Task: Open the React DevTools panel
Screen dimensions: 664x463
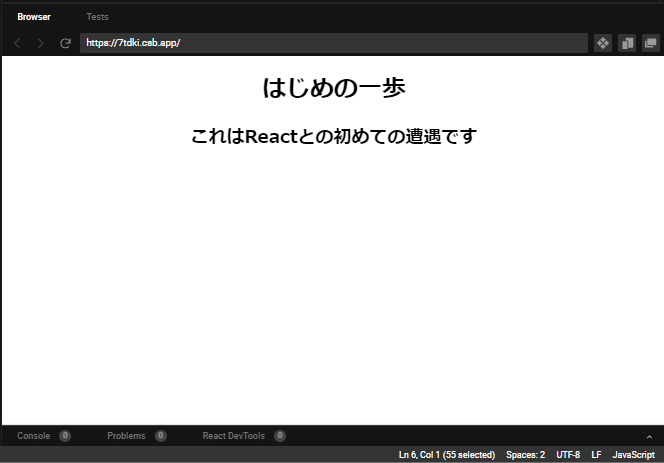Action: (x=233, y=436)
